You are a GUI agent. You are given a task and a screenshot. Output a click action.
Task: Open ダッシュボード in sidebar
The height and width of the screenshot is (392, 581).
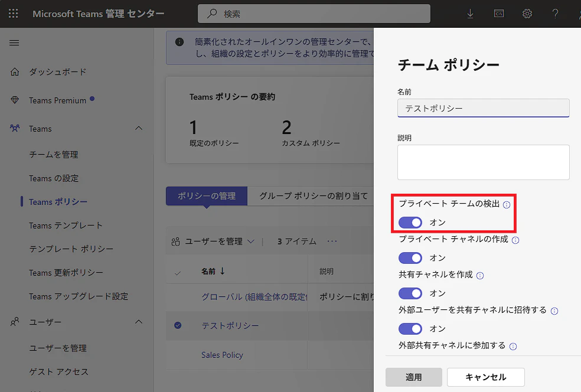pos(58,71)
